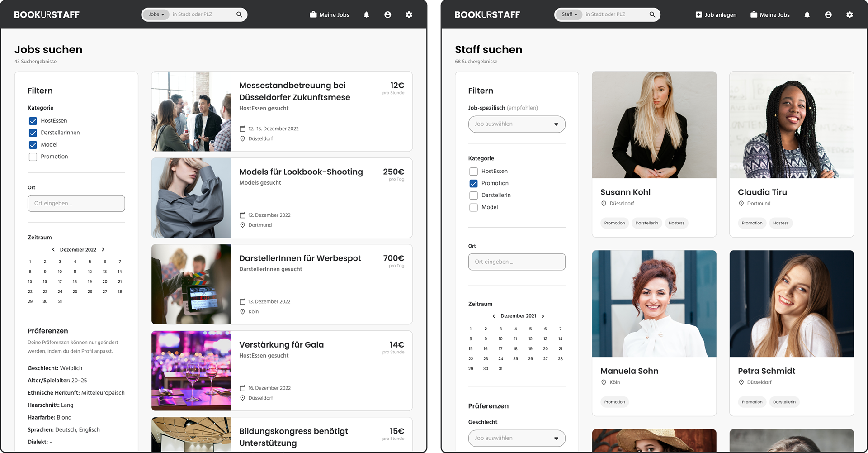Open Meine Jobs in Staff window
This screenshot has width=868, height=453.
point(770,15)
